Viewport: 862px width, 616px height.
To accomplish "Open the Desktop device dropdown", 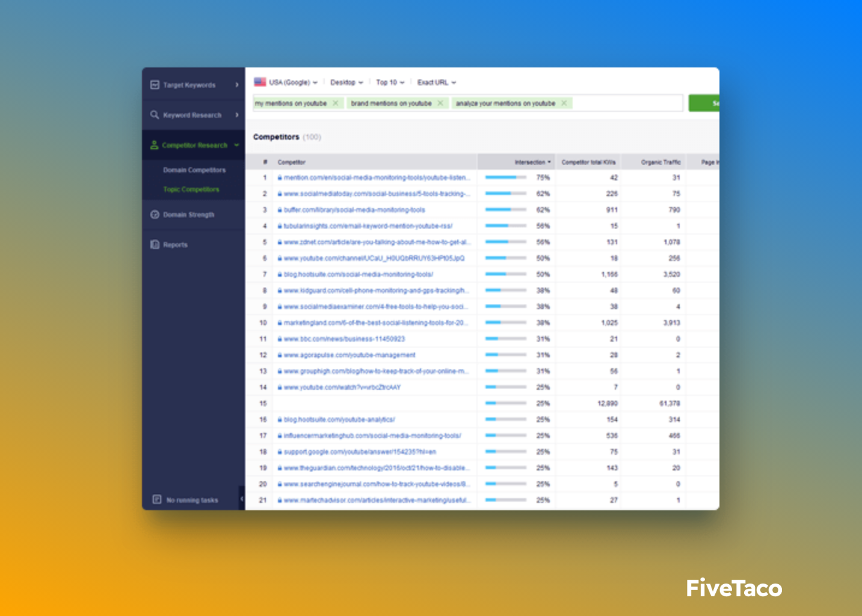I will (x=346, y=82).
